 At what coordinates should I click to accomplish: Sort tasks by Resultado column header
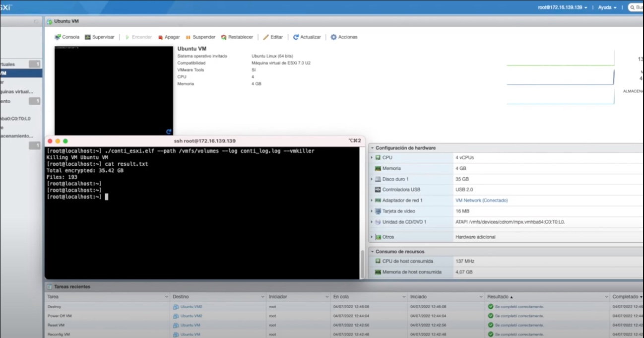pos(500,297)
